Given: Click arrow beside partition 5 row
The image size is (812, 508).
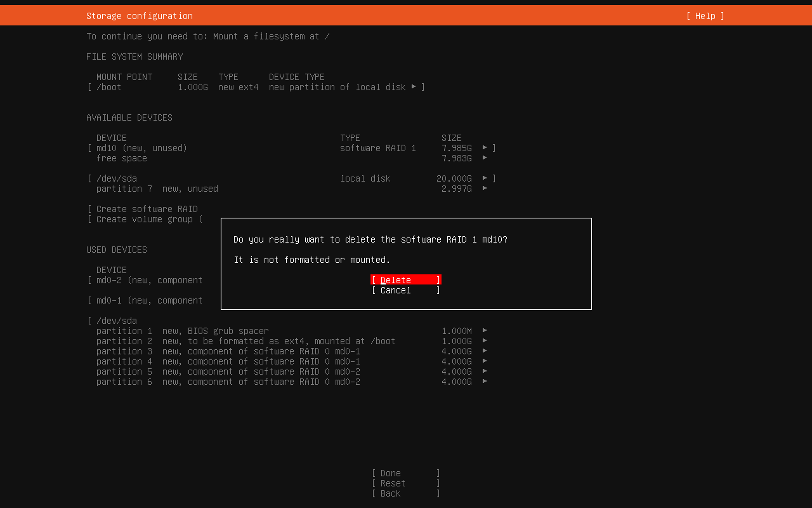Looking at the screenshot, I should click(x=485, y=371).
